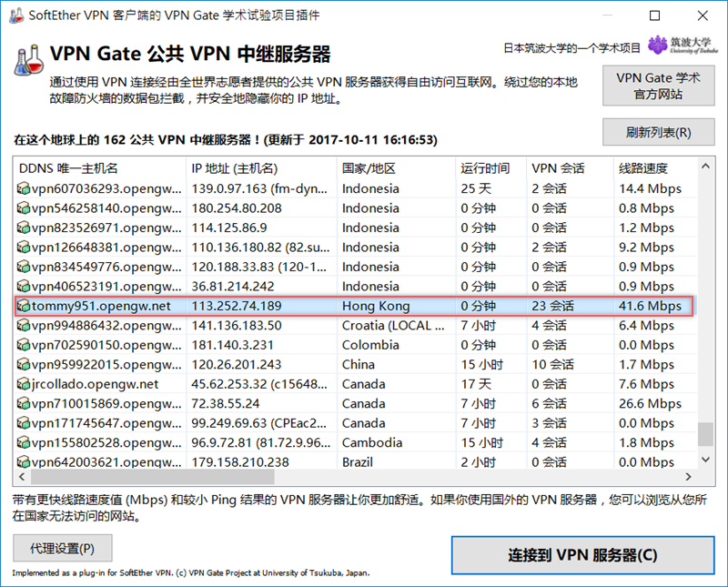Click server icon of vpn834549776.opengw row
728x587 pixels.
[24, 267]
